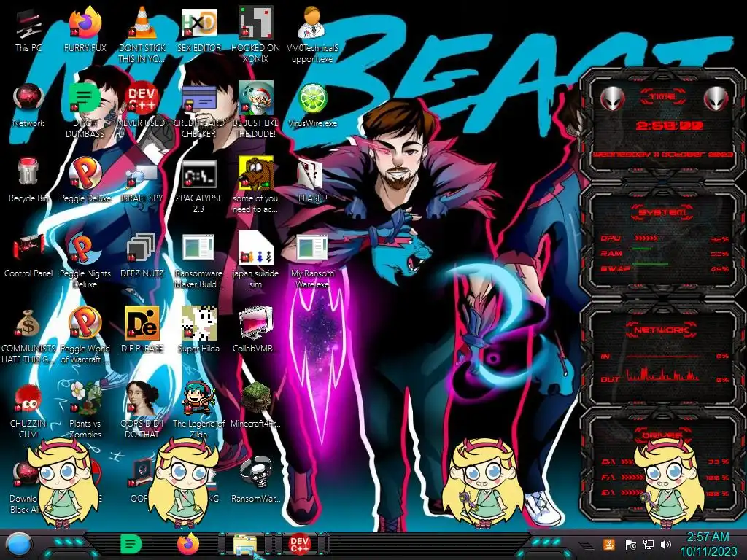Viewport: 747px width, 560px height.
Task: Click the TIME header on the widget
Action: 662,97
